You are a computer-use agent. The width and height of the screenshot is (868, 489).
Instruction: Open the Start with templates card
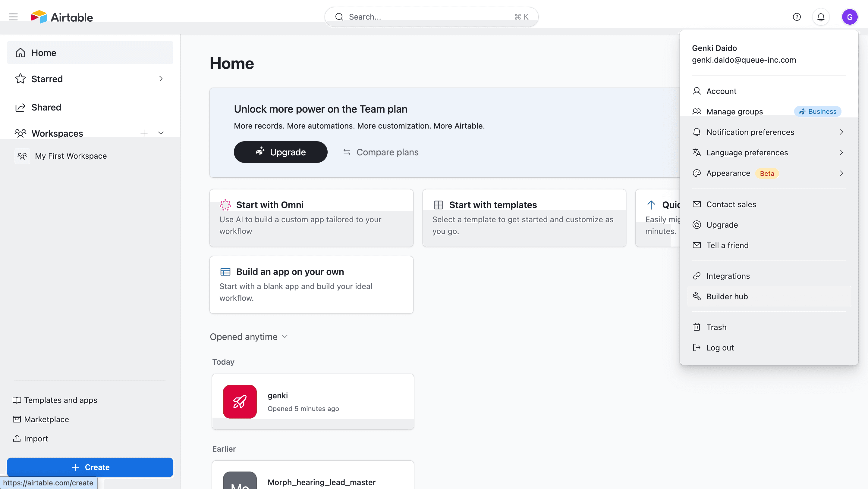point(524,218)
